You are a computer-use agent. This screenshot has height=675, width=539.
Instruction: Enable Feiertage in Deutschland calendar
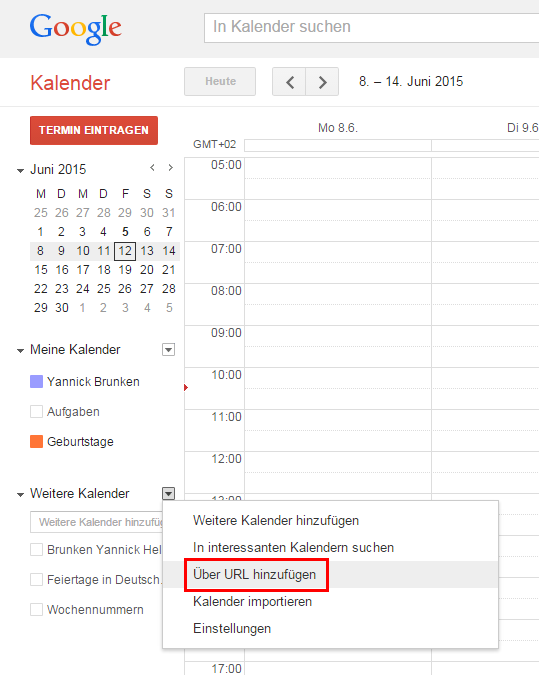pyautogui.click(x=37, y=579)
